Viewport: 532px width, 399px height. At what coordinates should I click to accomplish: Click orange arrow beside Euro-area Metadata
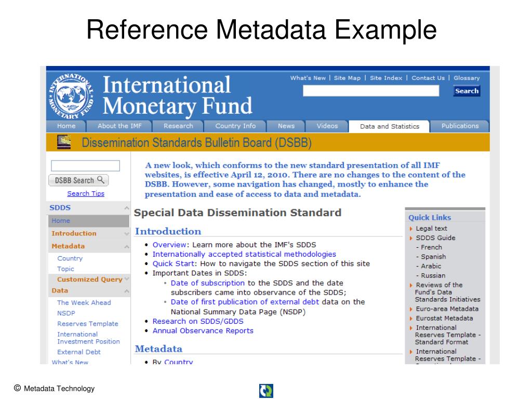(411, 309)
